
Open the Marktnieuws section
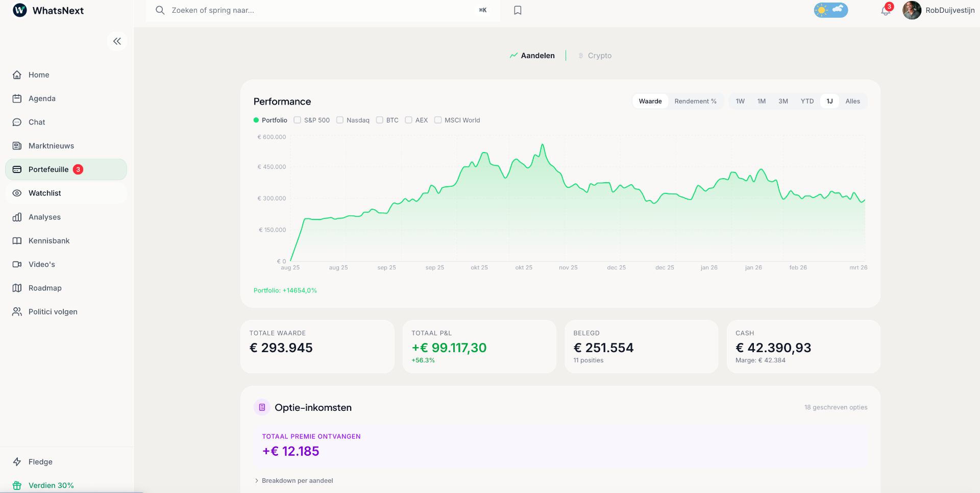(51, 145)
